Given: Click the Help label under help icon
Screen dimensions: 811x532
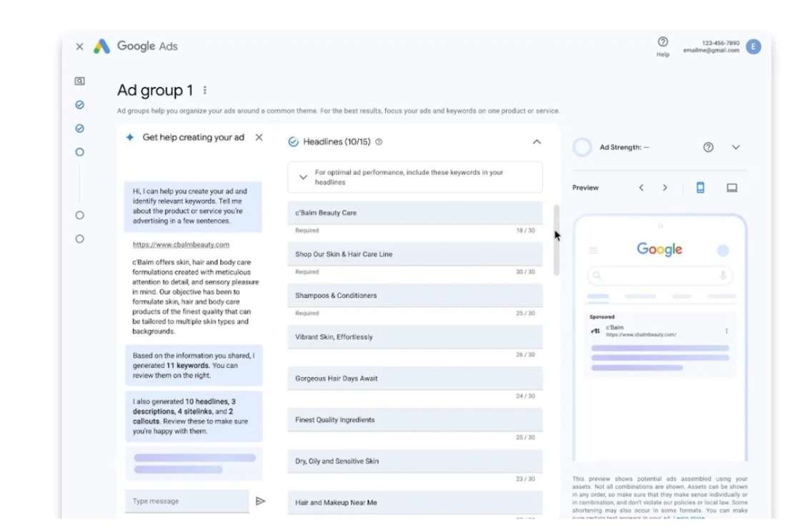Looking at the screenshot, I should tap(662, 55).
